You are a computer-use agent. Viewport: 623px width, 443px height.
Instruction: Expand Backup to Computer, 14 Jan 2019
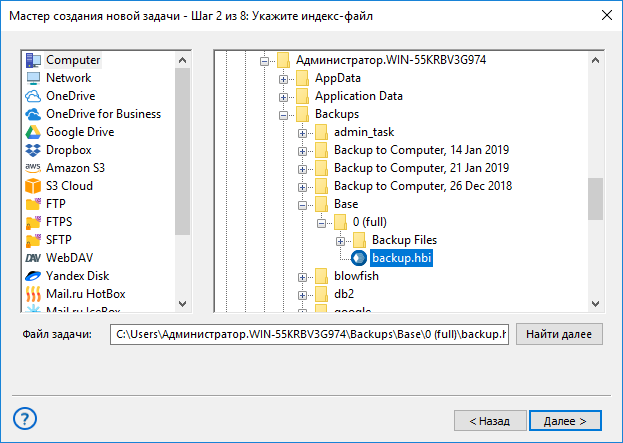coord(302,151)
